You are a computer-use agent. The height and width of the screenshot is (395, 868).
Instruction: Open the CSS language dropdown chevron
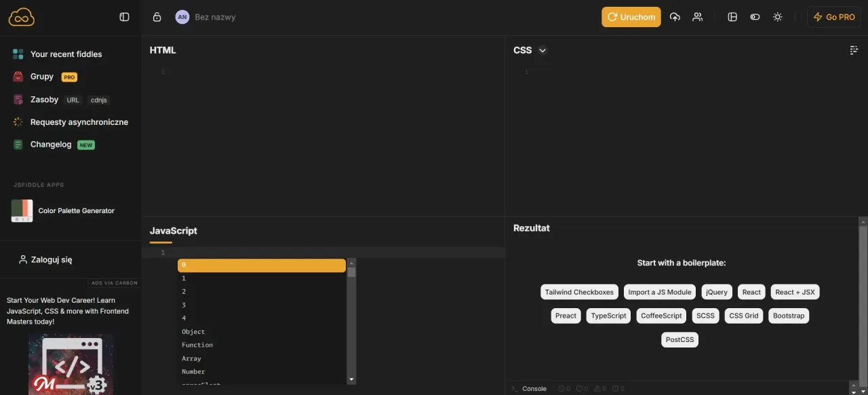click(x=542, y=50)
